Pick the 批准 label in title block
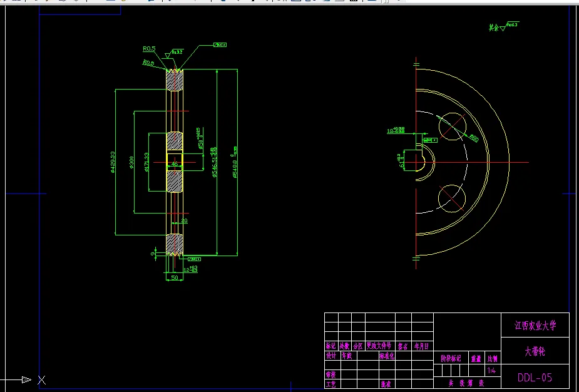 (x=386, y=384)
